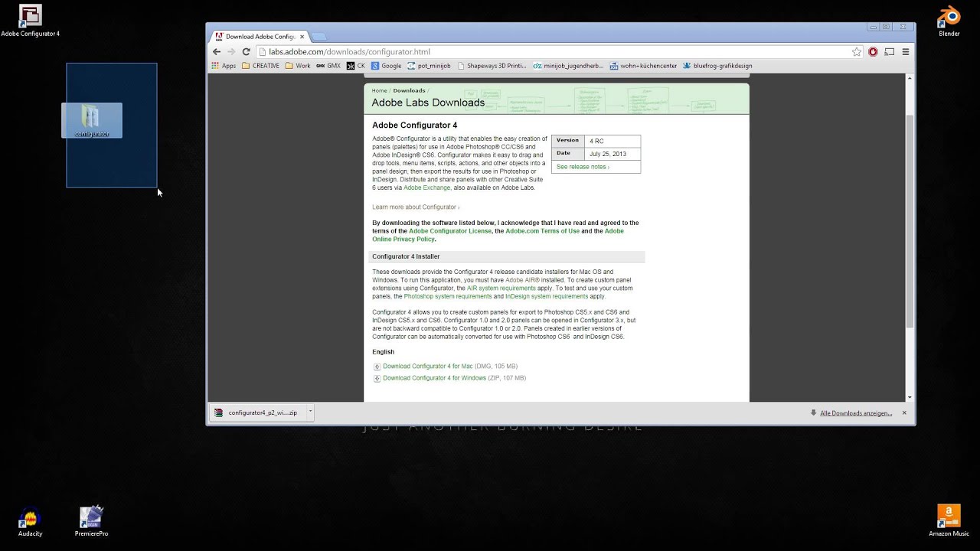980x551 pixels.
Task: Open Adobe Configurator License link
Action: click(x=450, y=231)
